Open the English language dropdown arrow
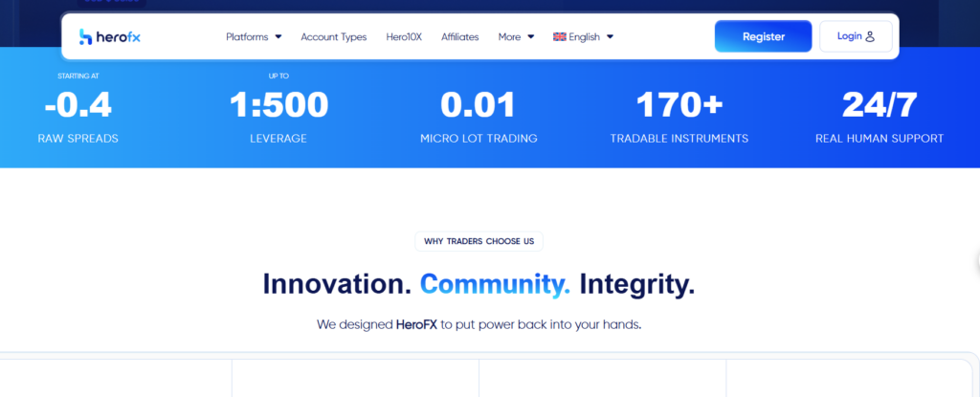The height and width of the screenshot is (397, 980). [x=610, y=37]
